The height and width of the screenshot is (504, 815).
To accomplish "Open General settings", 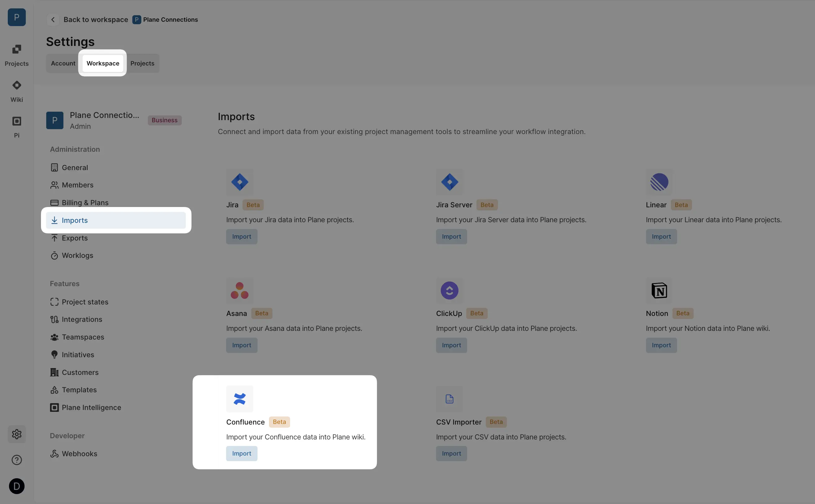I will click(116, 168).
